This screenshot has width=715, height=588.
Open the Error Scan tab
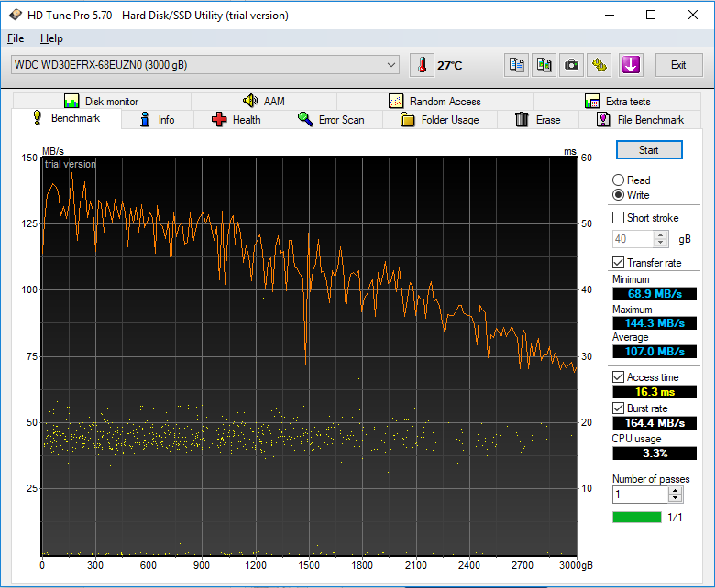[331, 120]
